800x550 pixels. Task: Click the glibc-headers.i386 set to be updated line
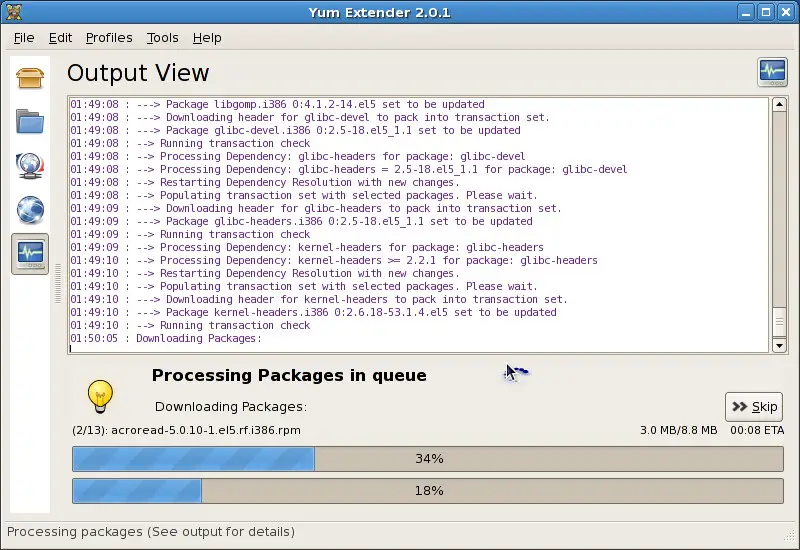pyautogui.click(x=301, y=221)
